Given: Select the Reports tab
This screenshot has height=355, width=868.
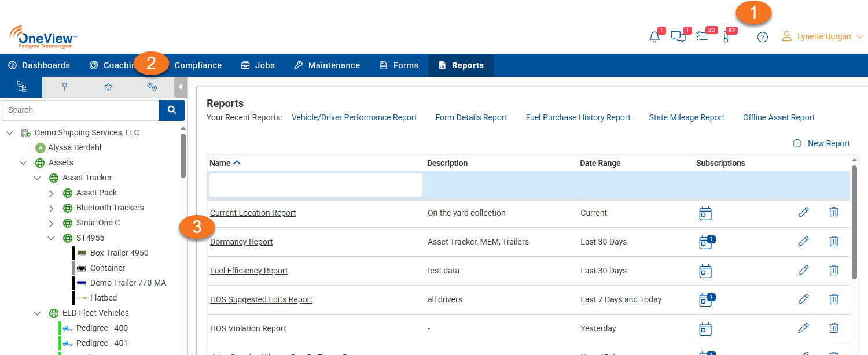Looking at the screenshot, I should pyautogui.click(x=461, y=65).
